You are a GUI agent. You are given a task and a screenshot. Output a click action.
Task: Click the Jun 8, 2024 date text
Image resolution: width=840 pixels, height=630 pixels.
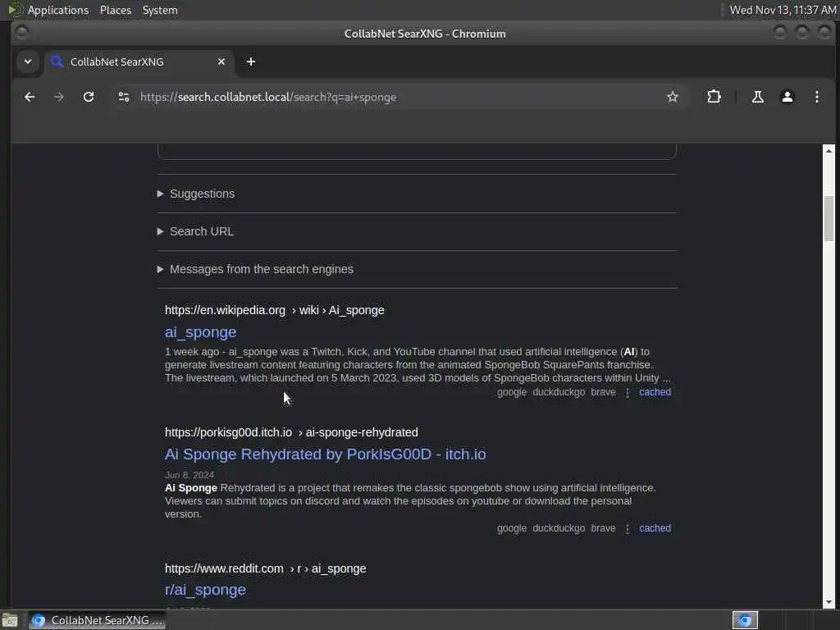tap(189, 475)
